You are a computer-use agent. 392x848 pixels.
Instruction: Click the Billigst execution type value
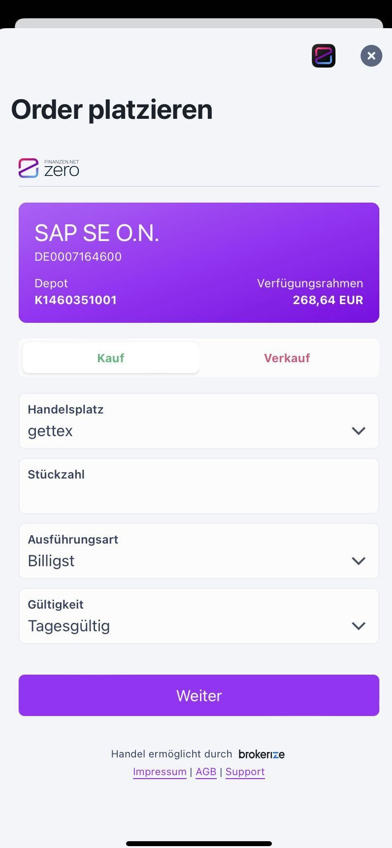coord(51,561)
